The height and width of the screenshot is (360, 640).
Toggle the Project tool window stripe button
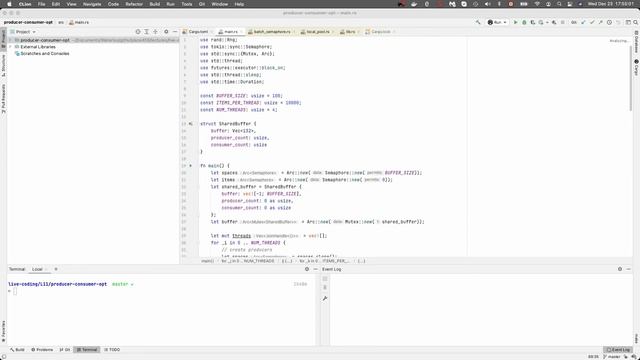[3, 38]
